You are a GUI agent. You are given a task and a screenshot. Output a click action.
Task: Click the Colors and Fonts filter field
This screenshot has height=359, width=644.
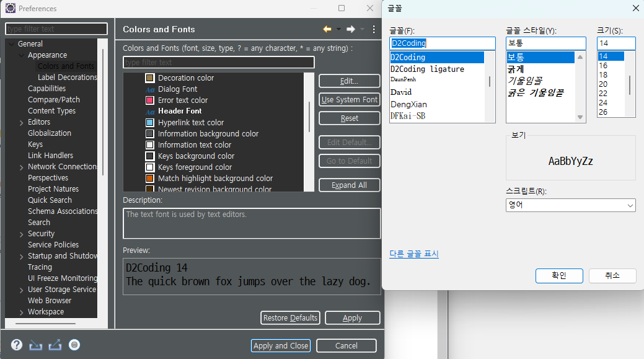pos(219,63)
